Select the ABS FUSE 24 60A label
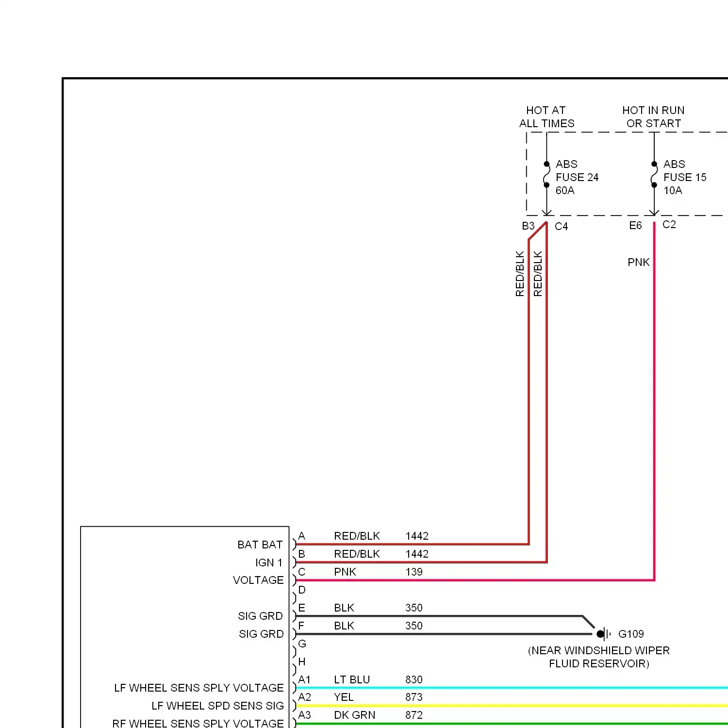The image size is (728, 728). coord(577,177)
